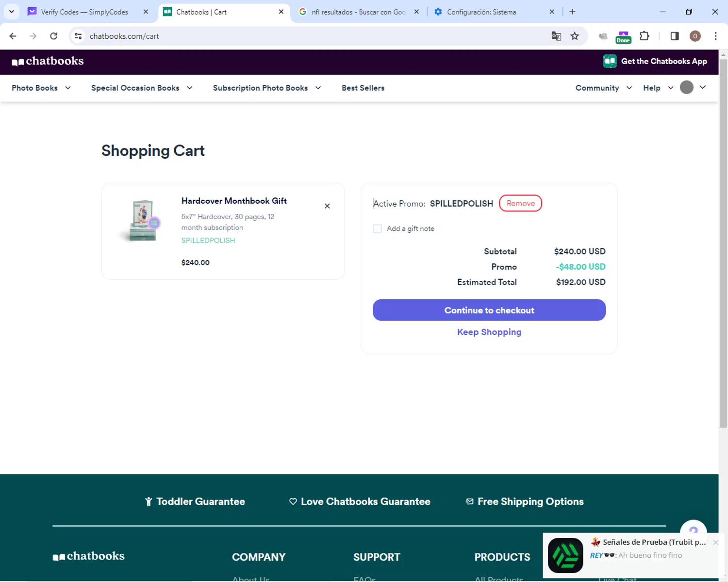Open the tab search dropdown arrow
This screenshot has width=728, height=582.
pyautogui.click(x=12, y=12)
